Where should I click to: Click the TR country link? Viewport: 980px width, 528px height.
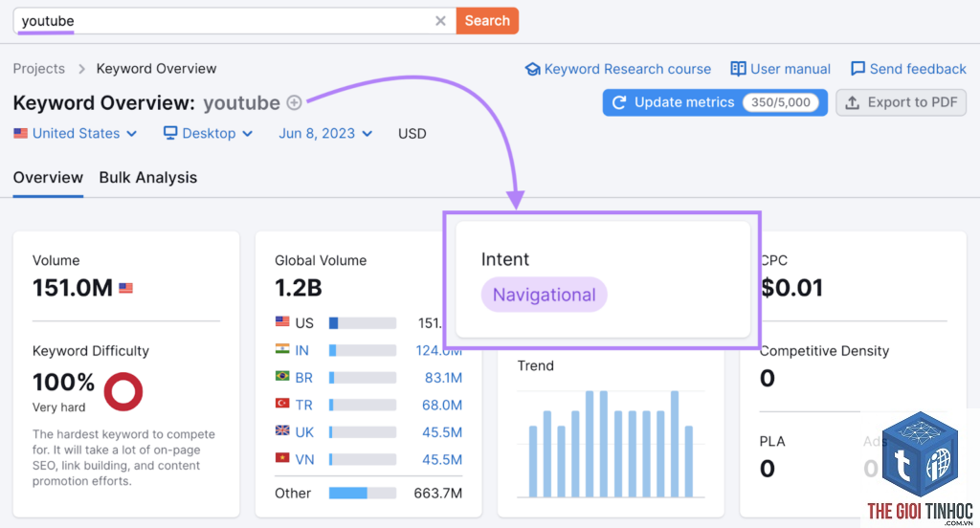pos(303,405)
